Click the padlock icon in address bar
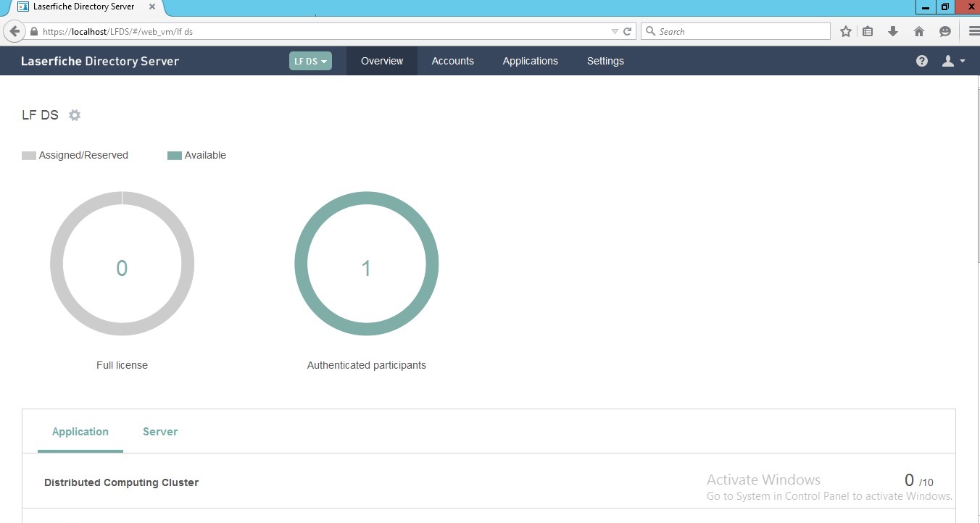The image size is (980, 523). [x=34, y=32]
